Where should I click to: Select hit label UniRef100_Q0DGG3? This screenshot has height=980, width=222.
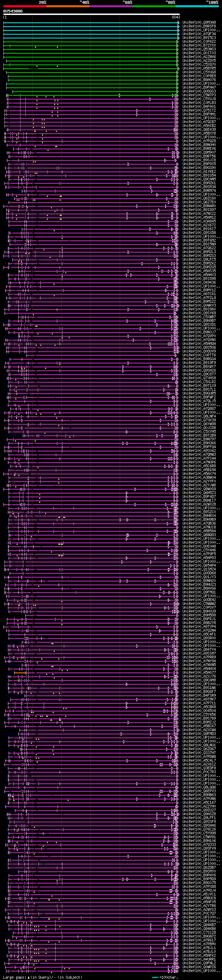pyautogui.click(x=199, y=91)
